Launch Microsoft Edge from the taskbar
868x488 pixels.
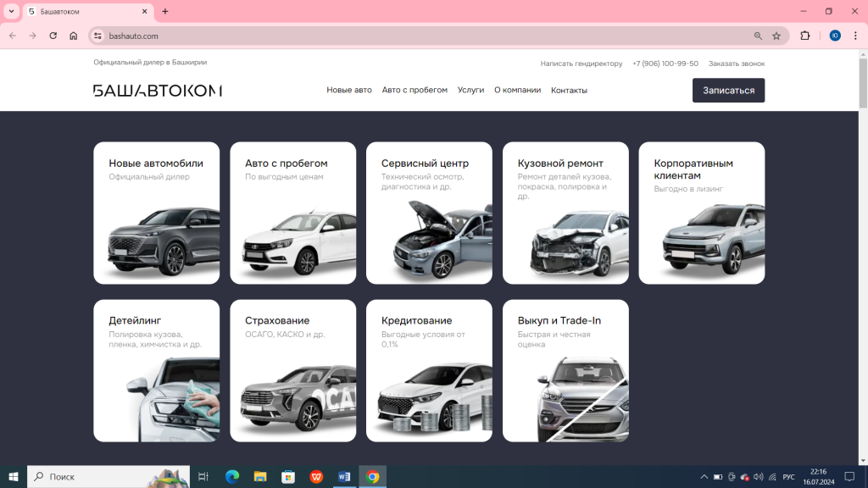pyautogui.click(x=232, y=476)
